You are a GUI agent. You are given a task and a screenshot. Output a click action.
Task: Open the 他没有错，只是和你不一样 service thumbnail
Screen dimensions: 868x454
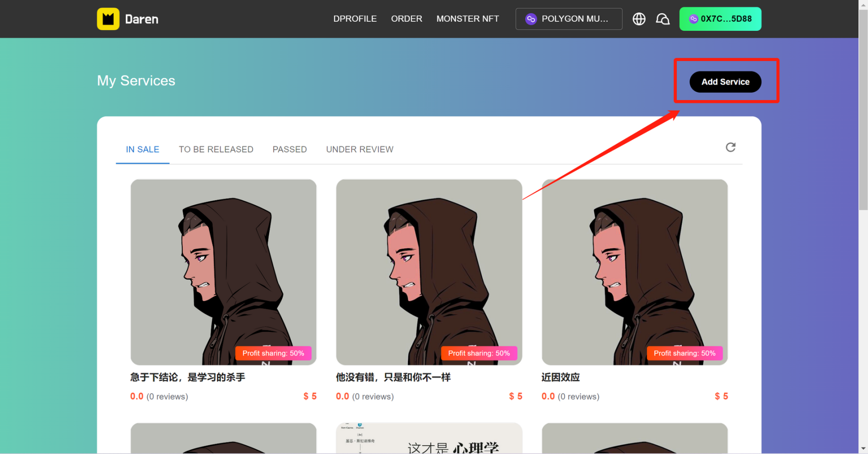(x=429, y=272)
